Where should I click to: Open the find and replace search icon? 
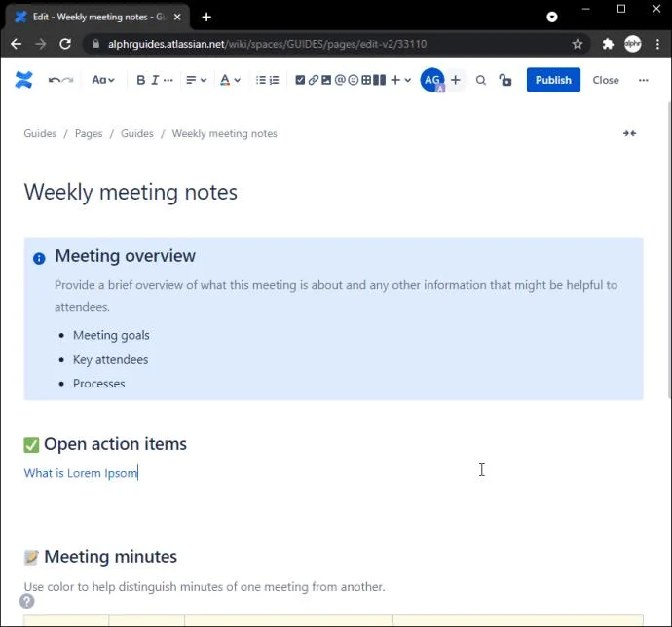coord(481,80)
